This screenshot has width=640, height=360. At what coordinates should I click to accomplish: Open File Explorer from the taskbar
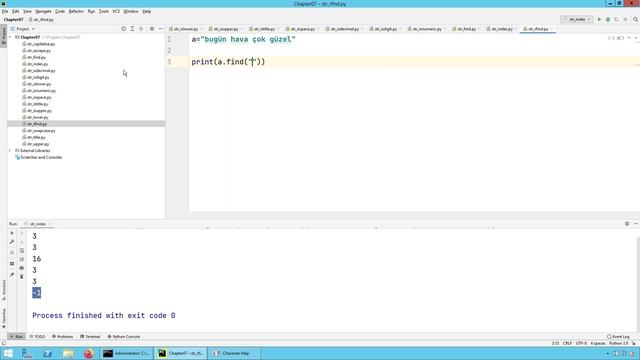click(x=68, y=353)
